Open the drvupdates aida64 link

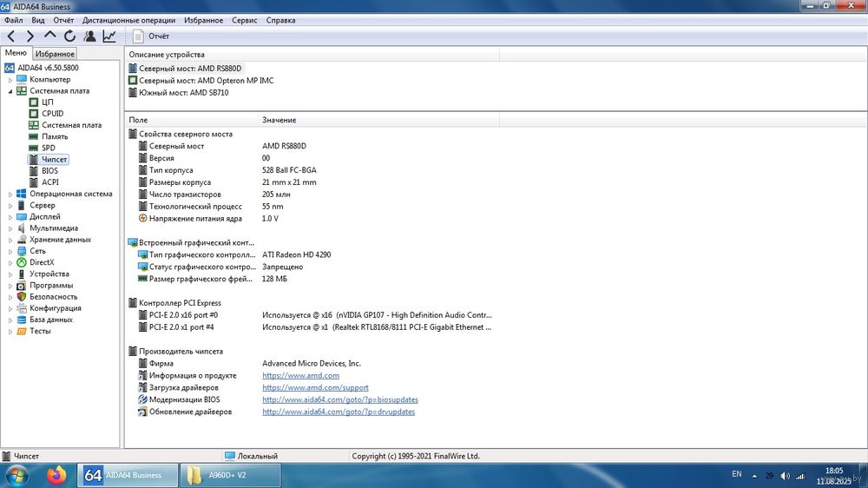339,412
